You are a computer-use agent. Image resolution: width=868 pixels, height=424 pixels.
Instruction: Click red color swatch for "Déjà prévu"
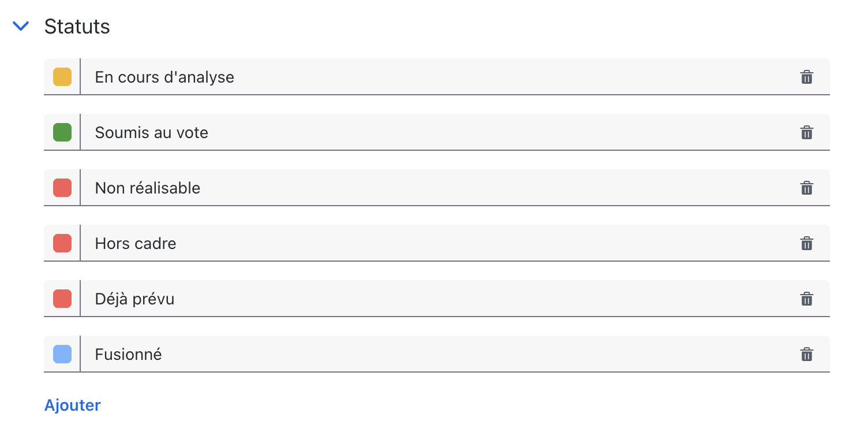tap(62, 299)
